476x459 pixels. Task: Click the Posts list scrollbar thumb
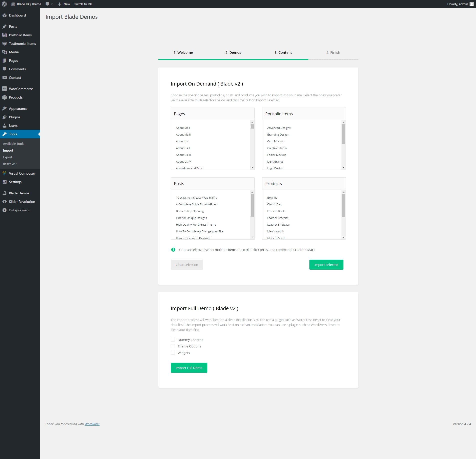[252, 205]
